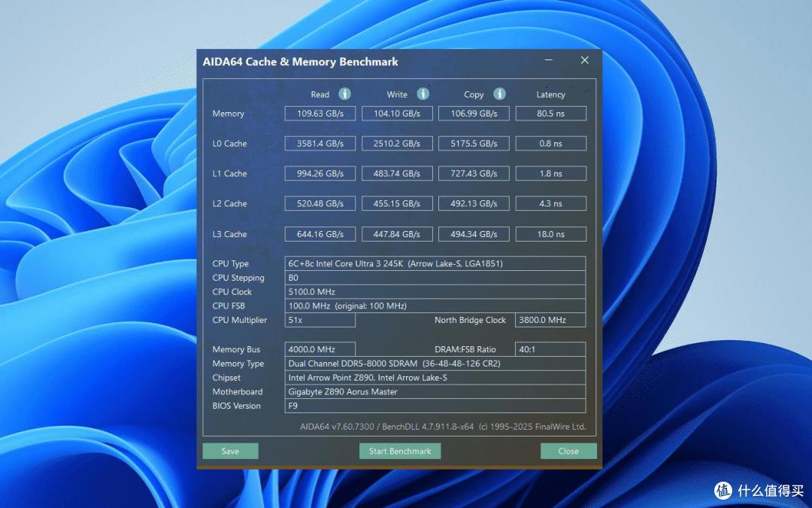Screen dimensions: 812x508
Task: Click the Read column header label
Action: [320, 94]
